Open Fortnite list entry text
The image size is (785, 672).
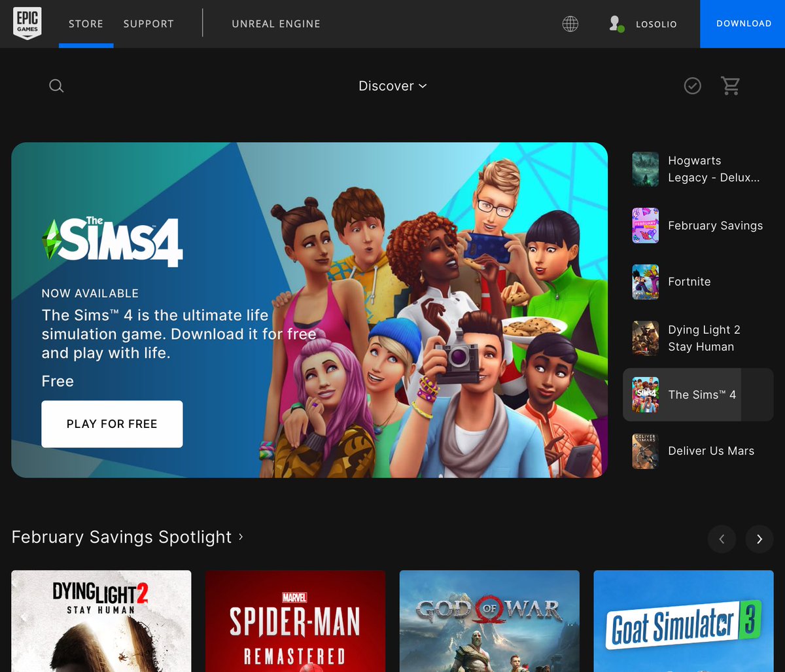(689, 282)
